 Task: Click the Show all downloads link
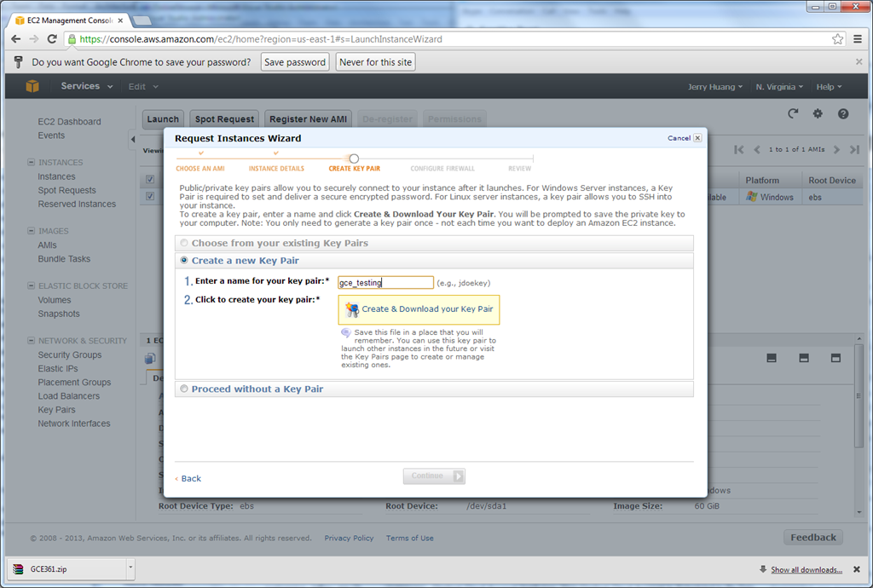[x=806, y=569]
